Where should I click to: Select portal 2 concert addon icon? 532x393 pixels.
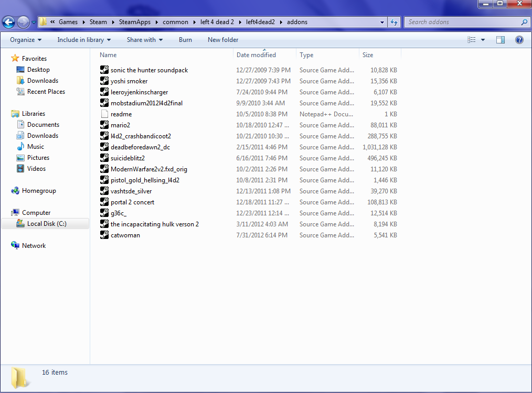point(104,202)
